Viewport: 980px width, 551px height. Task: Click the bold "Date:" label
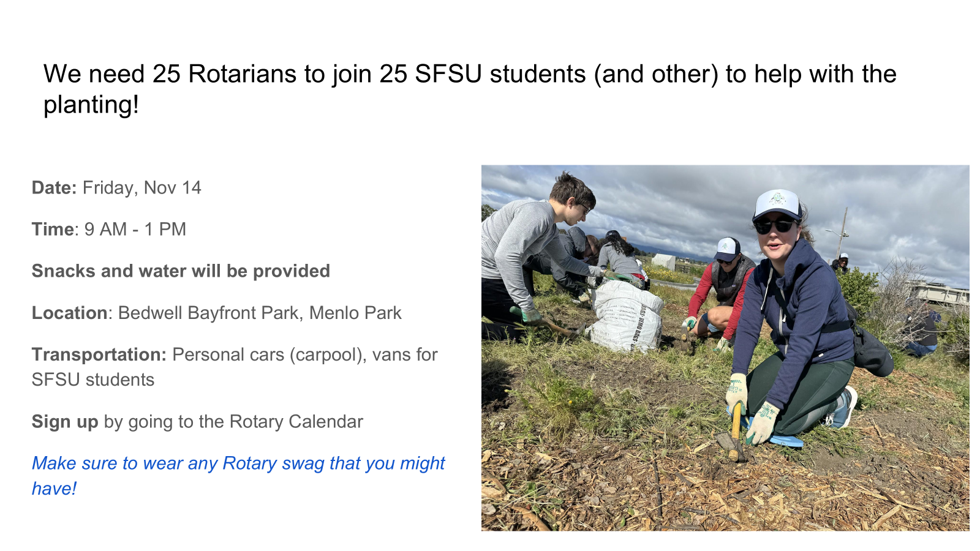click(54, 188)
